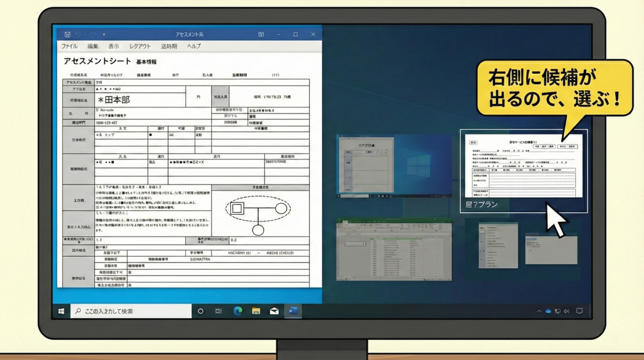The image size is (644, 360).
Task: Open the Mail app on the taskbar
Action: coord(274,311)
